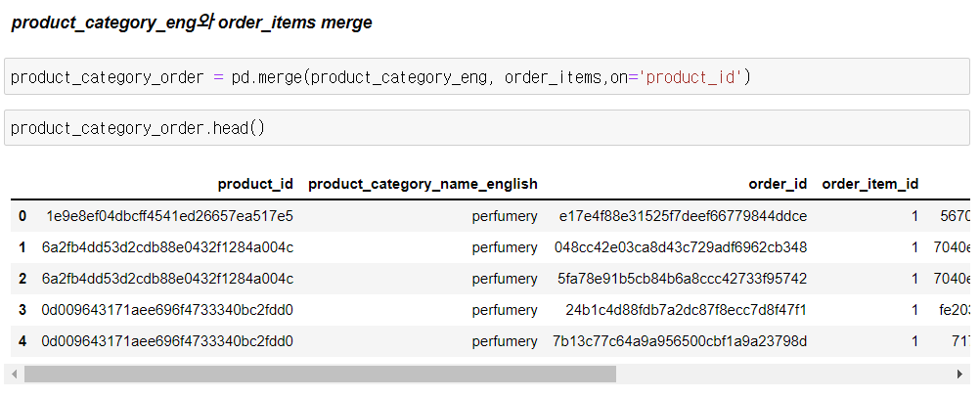Click row index 0 in the table
Screen dimensions: 980x398
tap(22, 216)
